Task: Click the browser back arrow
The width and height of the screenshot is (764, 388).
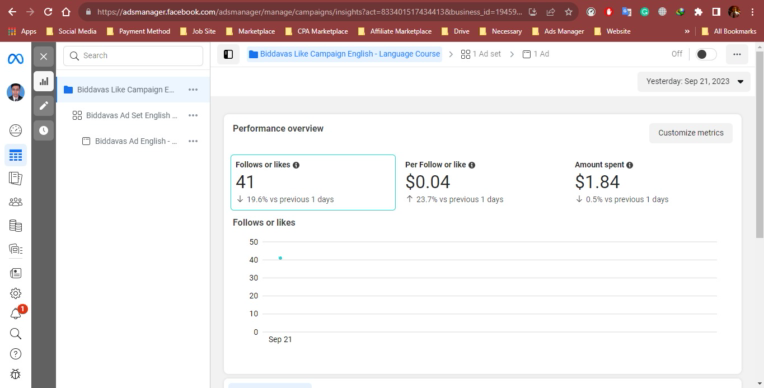Action: coord(12,12)
